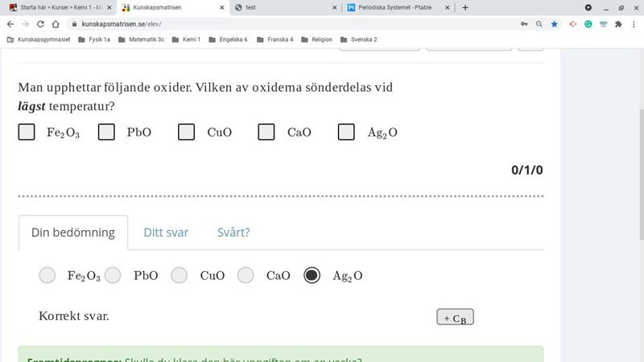Open the Extensions puzzle piece menu
644x362 pixels.
click(x=618, y=24)
